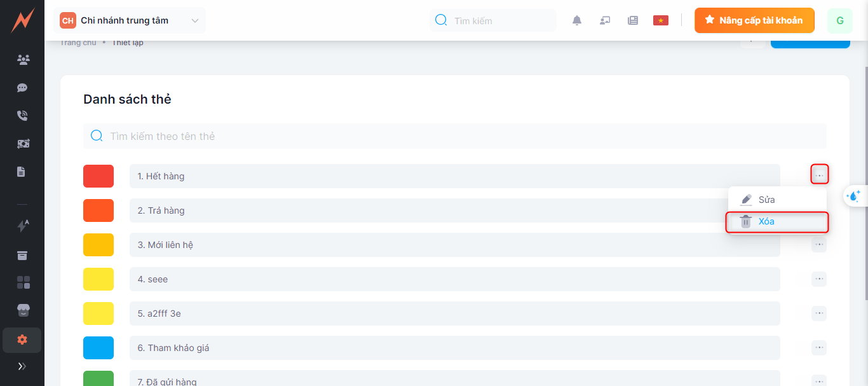Open the archive box sidebar icon
Viewport: 868px width, 386px height.
(22, 256)
